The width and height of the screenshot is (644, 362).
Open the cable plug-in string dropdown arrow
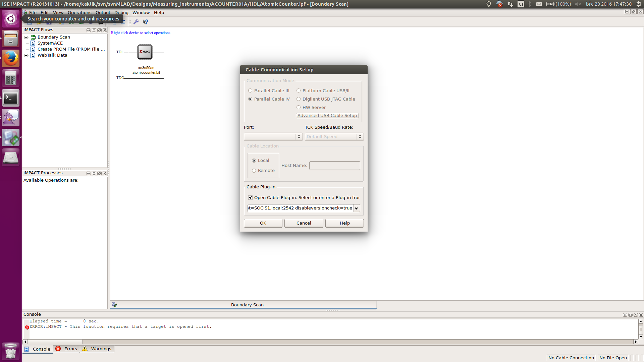[x=356, y=208]
